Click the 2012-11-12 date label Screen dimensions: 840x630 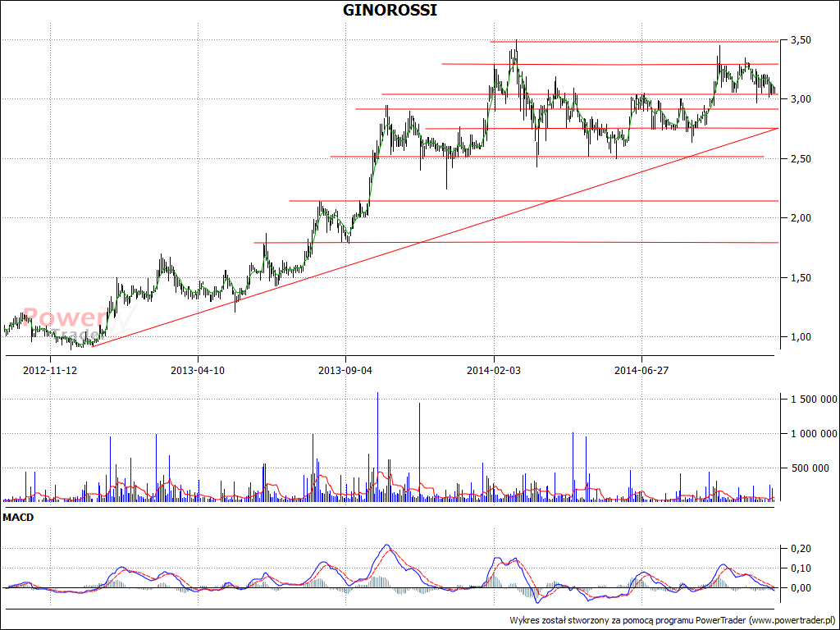(50, 370)
